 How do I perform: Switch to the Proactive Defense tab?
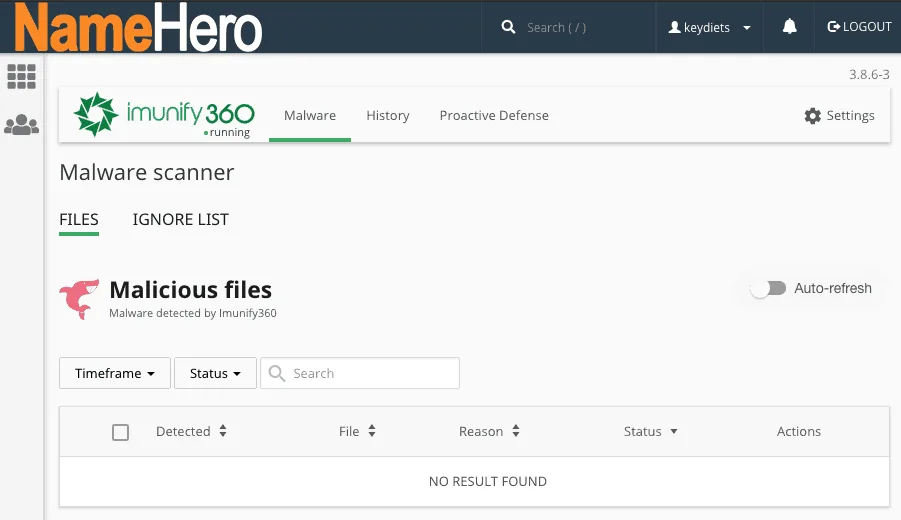click(x=494, y=115)
